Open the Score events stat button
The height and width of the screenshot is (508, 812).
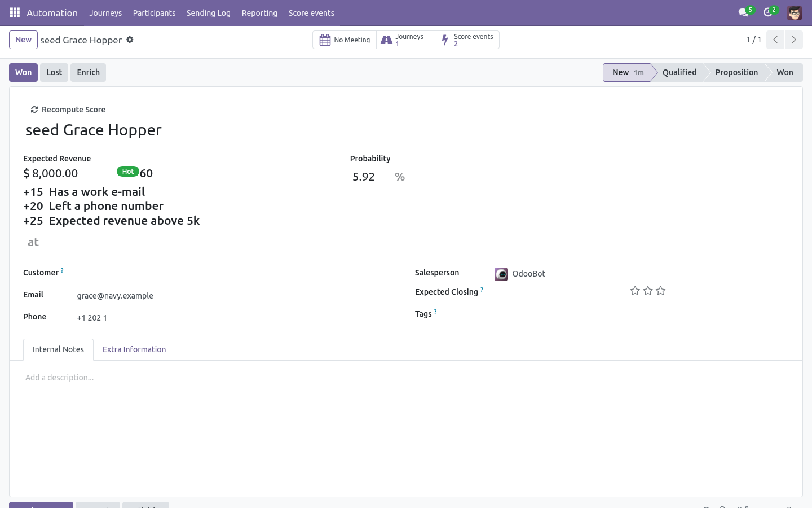(x=467, y=40)
